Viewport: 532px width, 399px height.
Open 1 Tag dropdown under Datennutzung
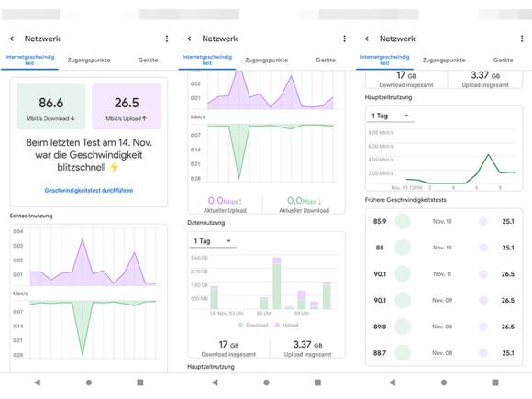[213, 241]
